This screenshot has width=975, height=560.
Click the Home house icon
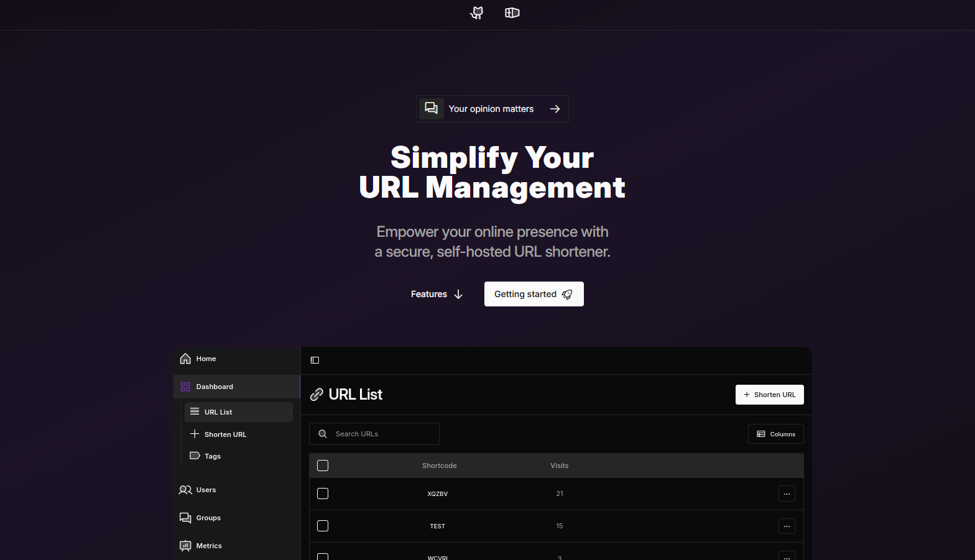185,359
